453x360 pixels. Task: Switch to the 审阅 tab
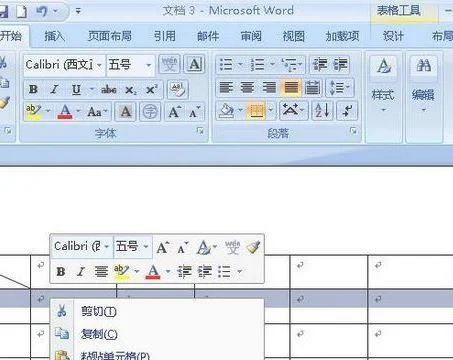[251, 36]
